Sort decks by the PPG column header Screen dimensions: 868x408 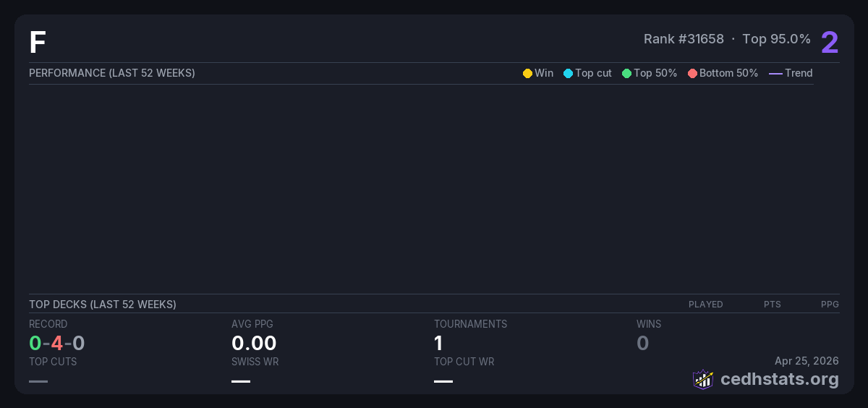coord(830,305)
